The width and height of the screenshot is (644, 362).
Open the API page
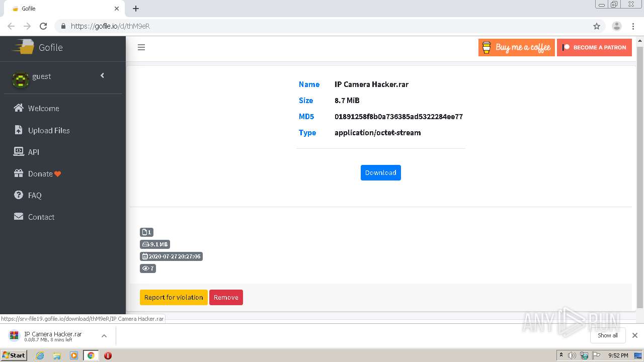click(x=33, y=152)
